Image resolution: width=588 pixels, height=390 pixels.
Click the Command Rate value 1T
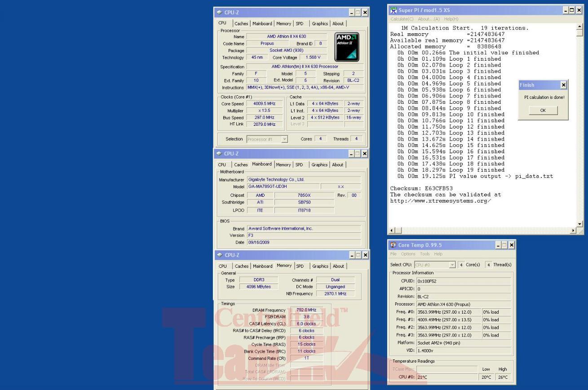click(x=306, y=358)
